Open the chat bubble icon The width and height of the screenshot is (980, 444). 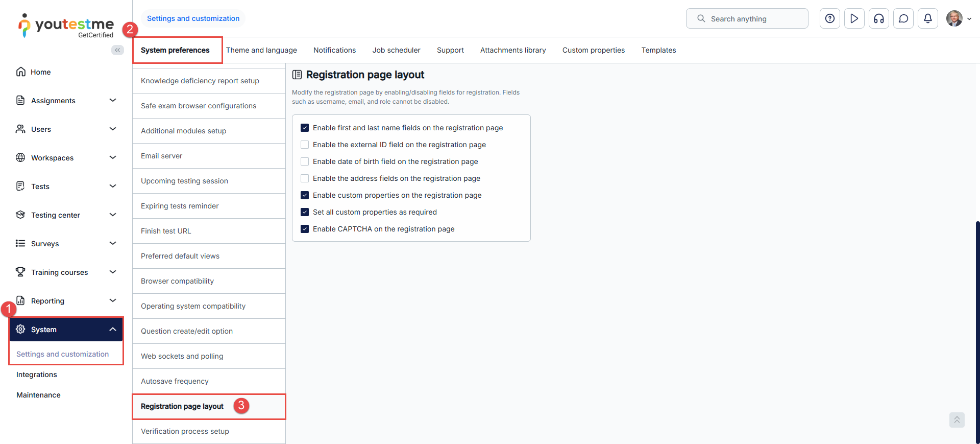click(903, 19)
